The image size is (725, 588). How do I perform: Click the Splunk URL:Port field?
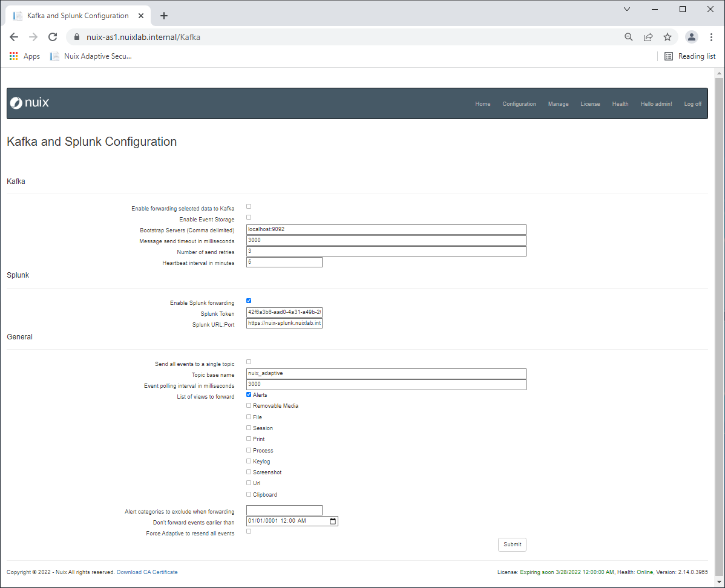tap(284, 323)
